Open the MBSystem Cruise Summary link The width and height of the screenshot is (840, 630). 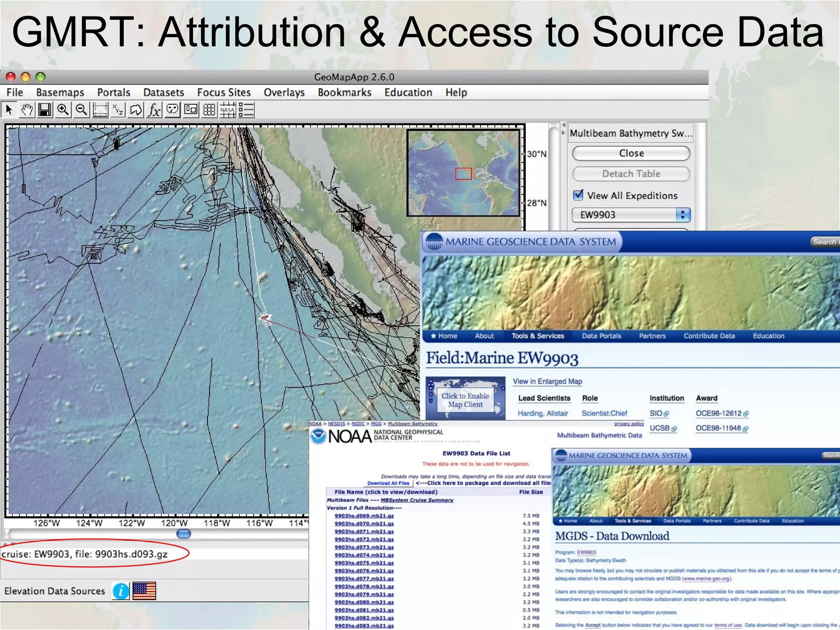[x=417, y=500]
